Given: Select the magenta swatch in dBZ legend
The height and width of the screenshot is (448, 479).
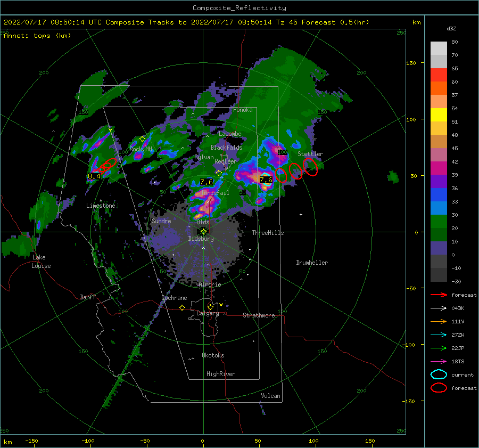Looking at the screenshot, I should pos(439,168).
